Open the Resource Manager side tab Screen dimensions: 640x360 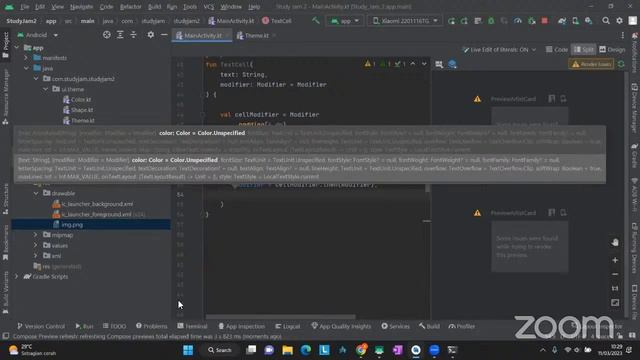click(x=6, y=96)
